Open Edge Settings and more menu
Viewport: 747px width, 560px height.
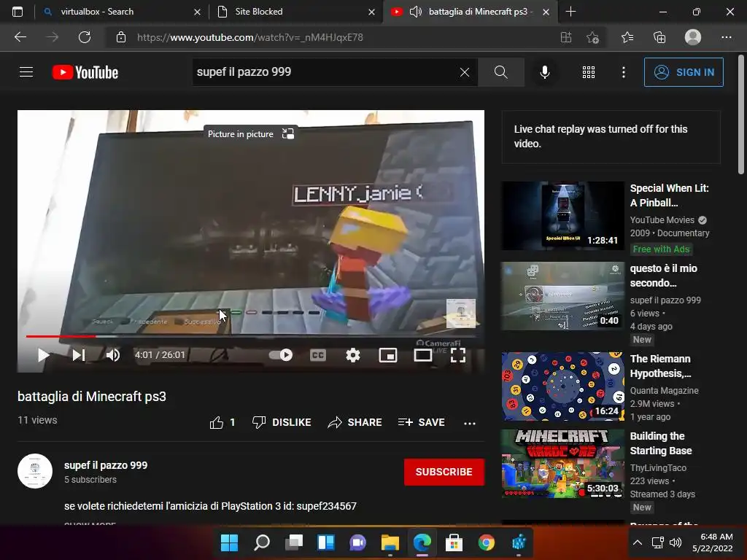726,37
